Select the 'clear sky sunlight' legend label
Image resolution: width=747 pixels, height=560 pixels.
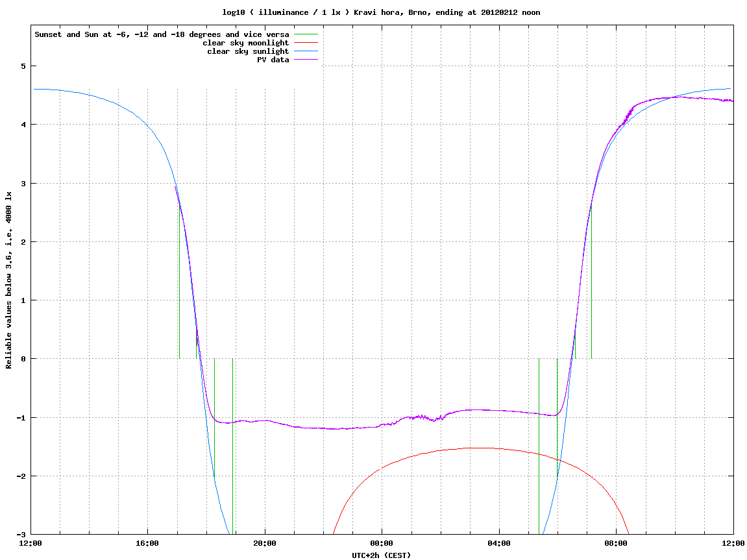(x=248, y=51)
